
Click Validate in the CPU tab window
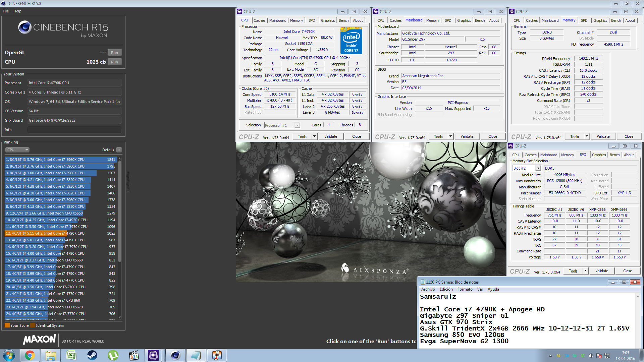click(331, 136)
